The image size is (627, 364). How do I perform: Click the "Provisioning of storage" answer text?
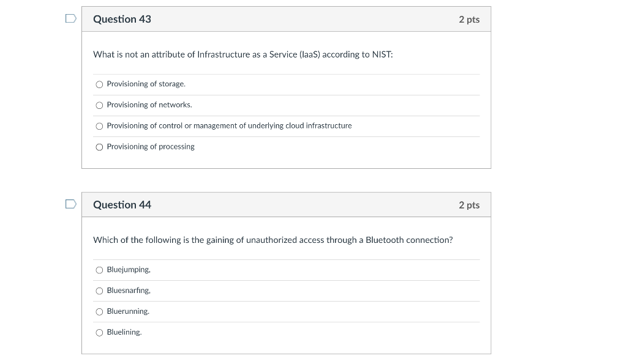[x=146, y=84]
